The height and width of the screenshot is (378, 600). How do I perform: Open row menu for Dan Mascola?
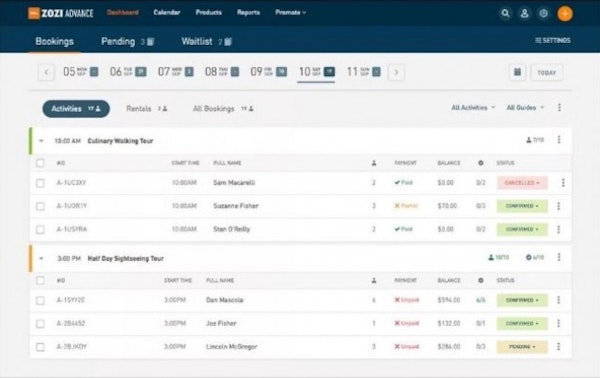click(x=559, y=300)
